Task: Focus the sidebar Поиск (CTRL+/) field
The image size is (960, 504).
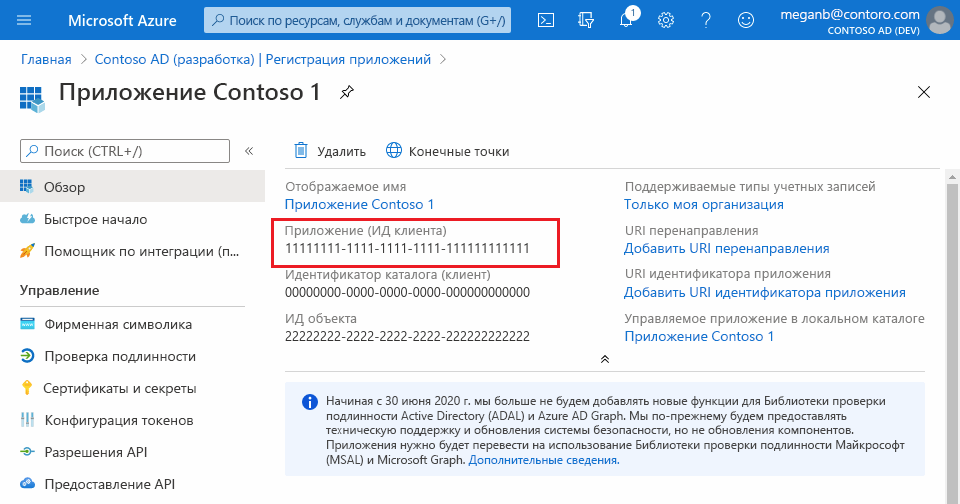Action: [x=125, y=151]
